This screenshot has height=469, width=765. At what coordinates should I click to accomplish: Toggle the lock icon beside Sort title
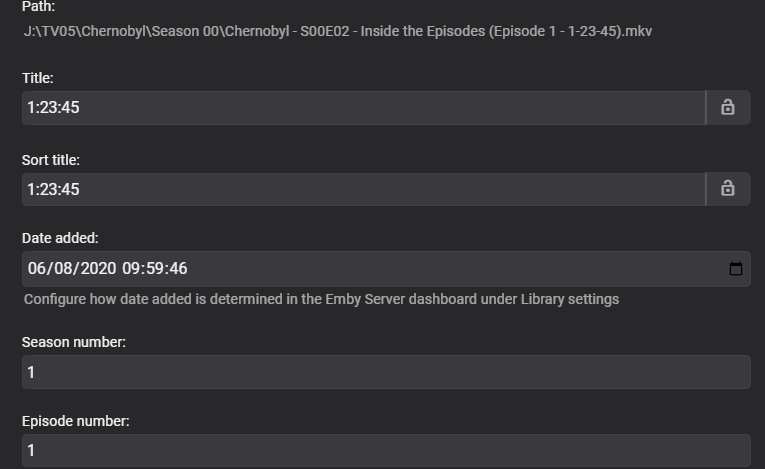point(728,189)
